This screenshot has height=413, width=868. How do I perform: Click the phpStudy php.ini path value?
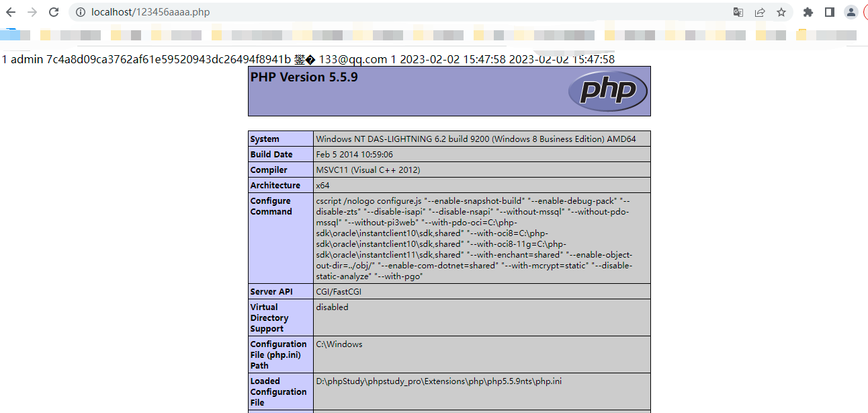coord(439,381)
